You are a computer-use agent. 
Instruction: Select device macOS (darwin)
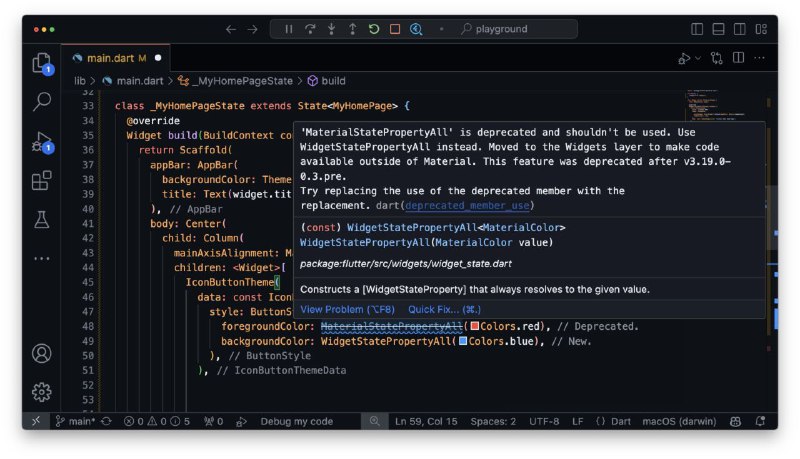click(679, 422)
